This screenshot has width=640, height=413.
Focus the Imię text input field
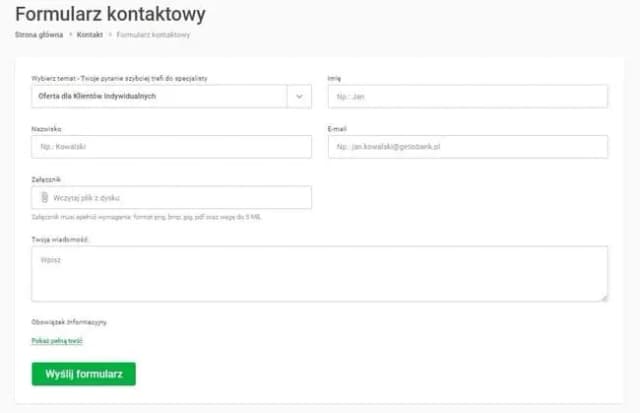[467, 96]
